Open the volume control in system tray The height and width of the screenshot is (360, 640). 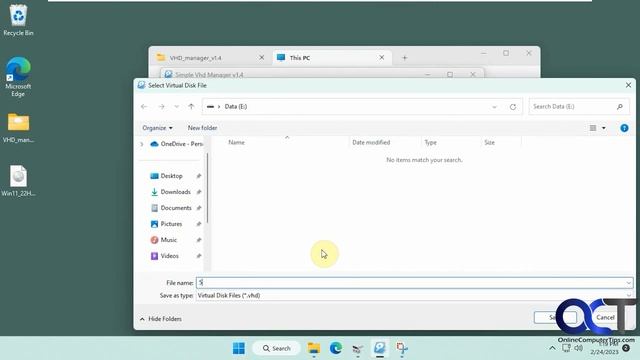click(x=578, y=348)
